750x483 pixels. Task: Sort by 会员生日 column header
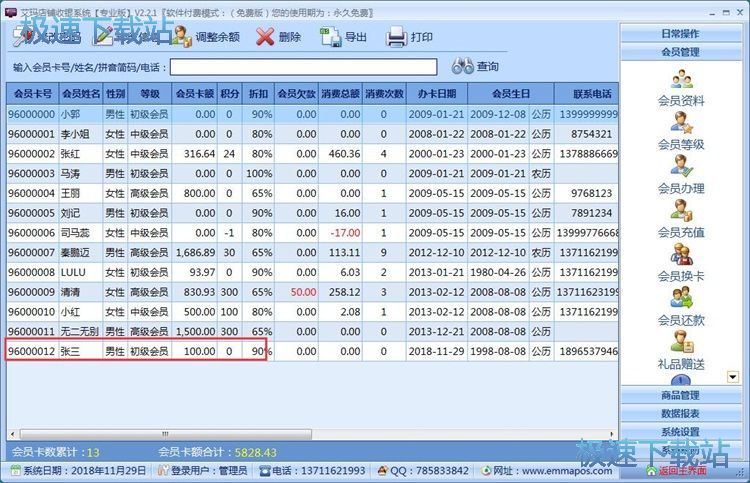pyautogui.click(x=511, y=94)
